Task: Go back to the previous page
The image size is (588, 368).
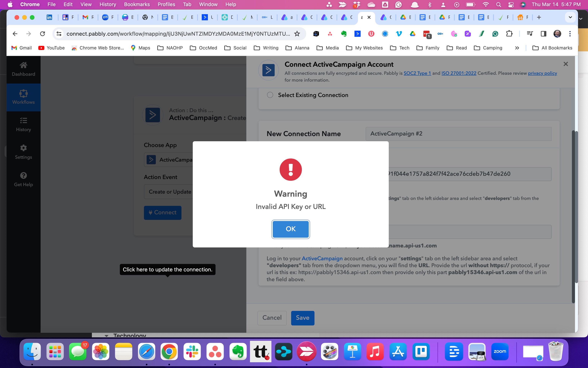Action: pyautogui.click(x=15, y=34)
